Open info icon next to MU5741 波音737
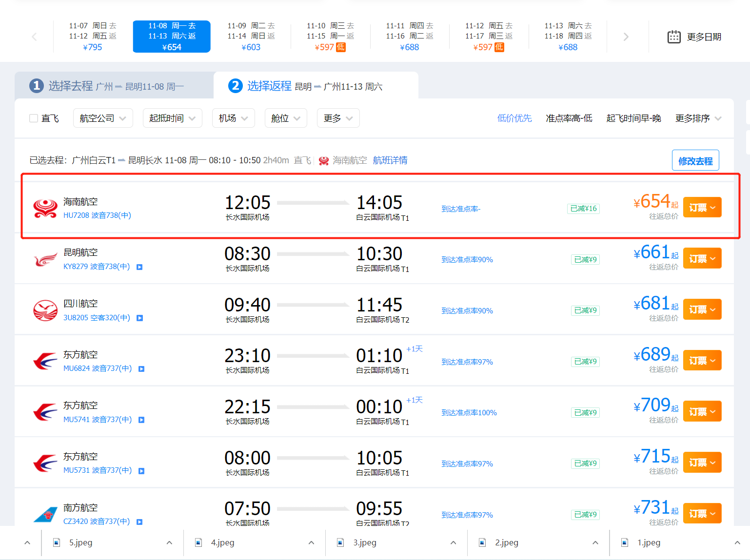The height and width of the screenshot is (560, 750). coord(141,420)
